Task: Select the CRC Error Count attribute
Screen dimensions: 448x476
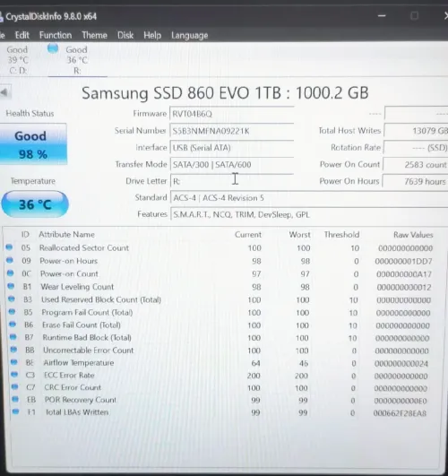Action: coord(73,387)
